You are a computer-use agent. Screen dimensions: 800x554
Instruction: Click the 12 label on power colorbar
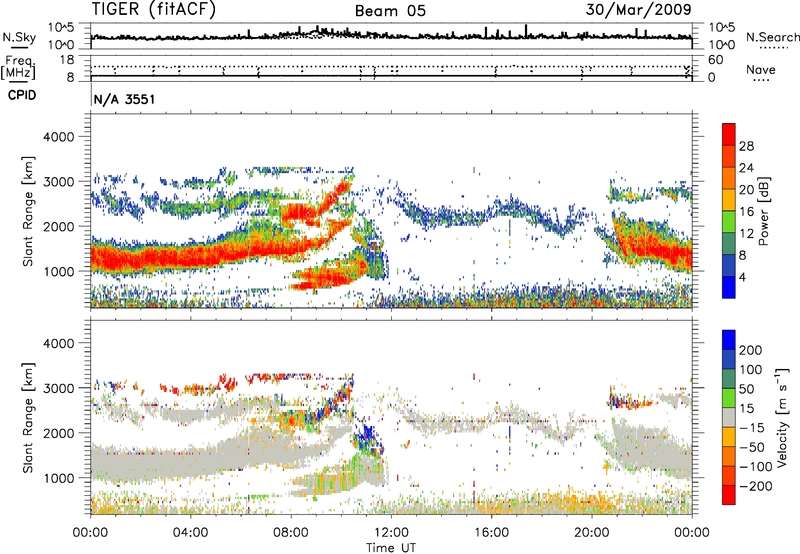click(x=746, y=234)
